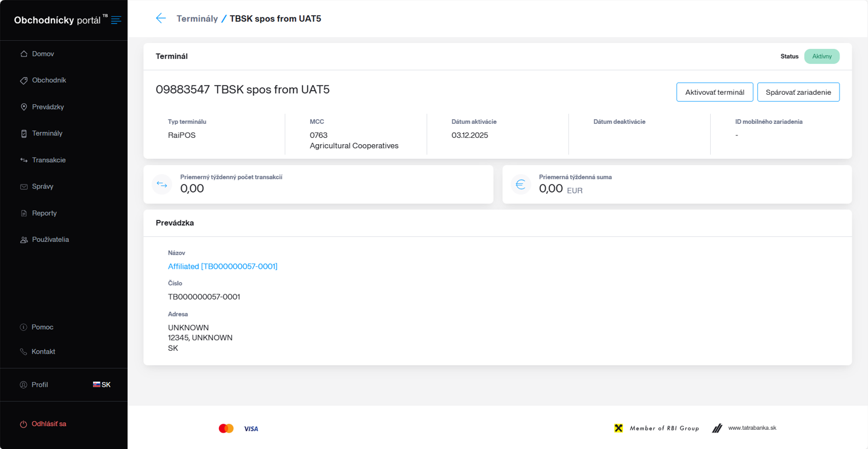
Task: Open the www.tatrabanka.sk footer link
Action: tap(752, 428)
